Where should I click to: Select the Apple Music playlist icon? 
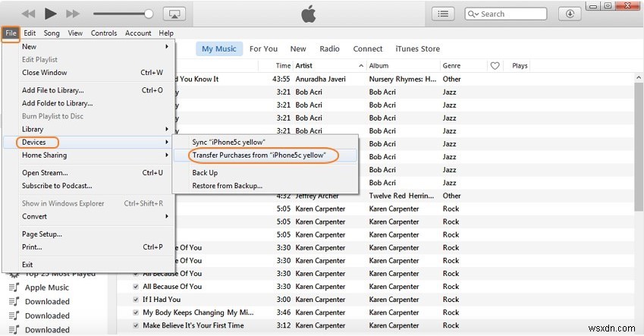(x=14, y=287)
